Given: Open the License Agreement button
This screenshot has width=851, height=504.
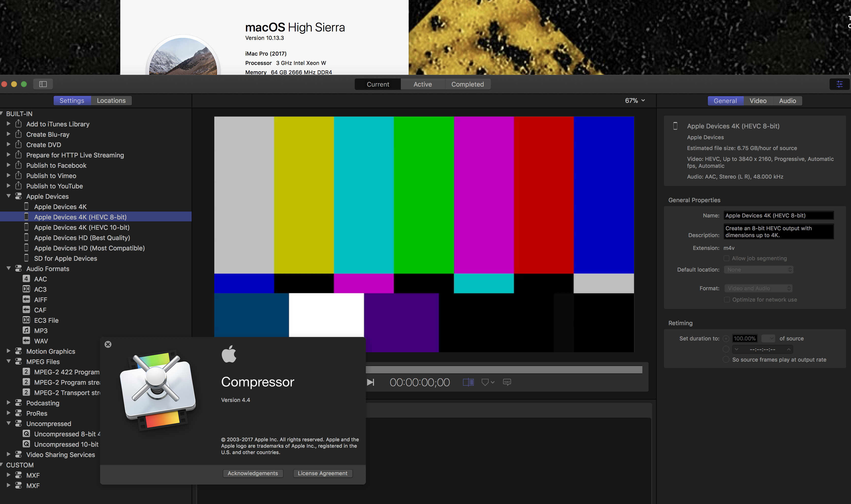Looking at the screenshot, I should [322, 473].
